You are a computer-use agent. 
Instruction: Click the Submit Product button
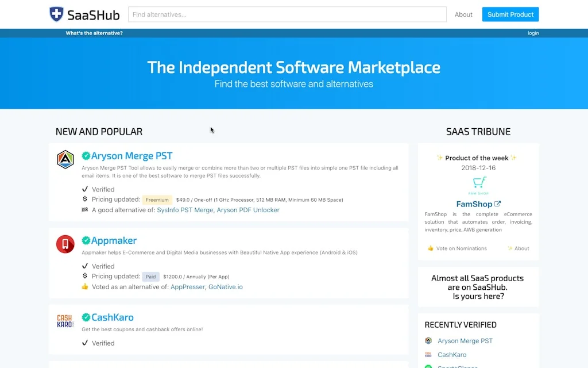tap(510, 14)
